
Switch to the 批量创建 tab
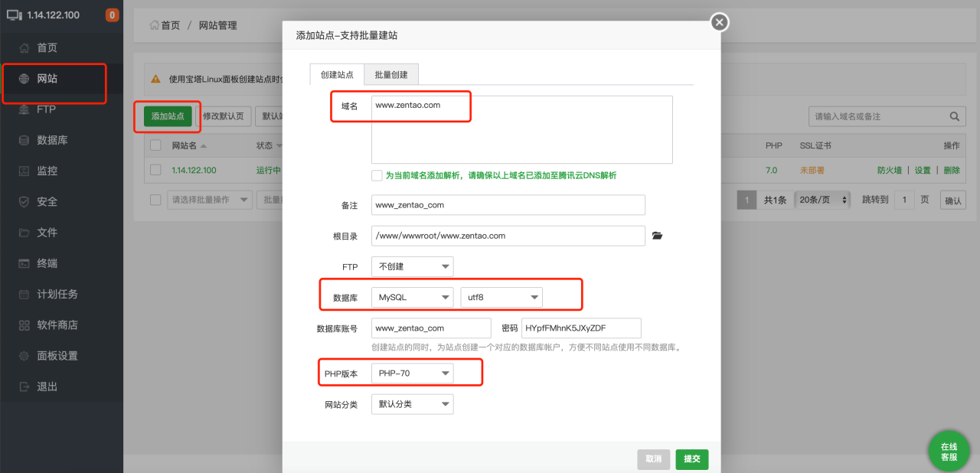pos(391,75)
